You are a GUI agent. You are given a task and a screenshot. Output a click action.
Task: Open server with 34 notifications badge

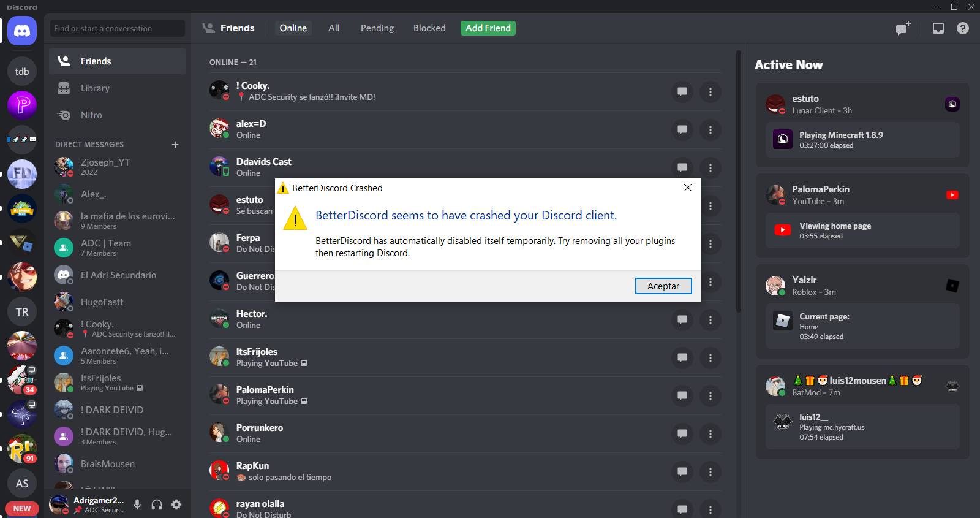[x=22, y=380]
